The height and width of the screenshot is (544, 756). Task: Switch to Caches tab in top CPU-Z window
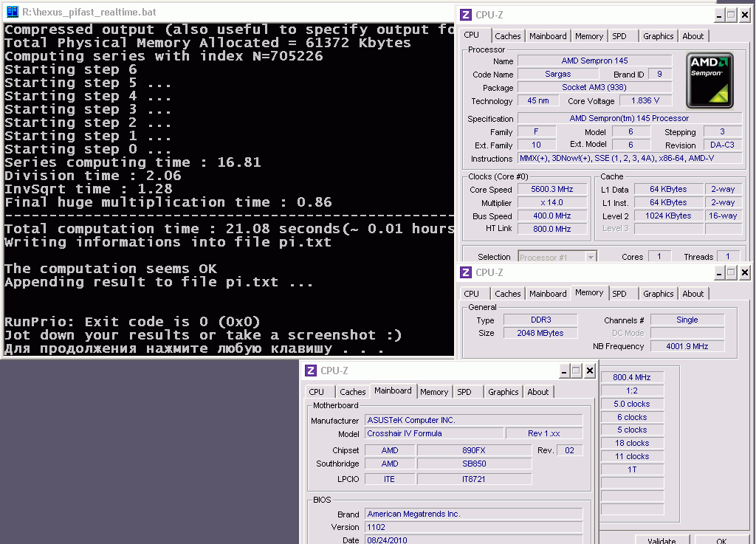click(508, 36)
